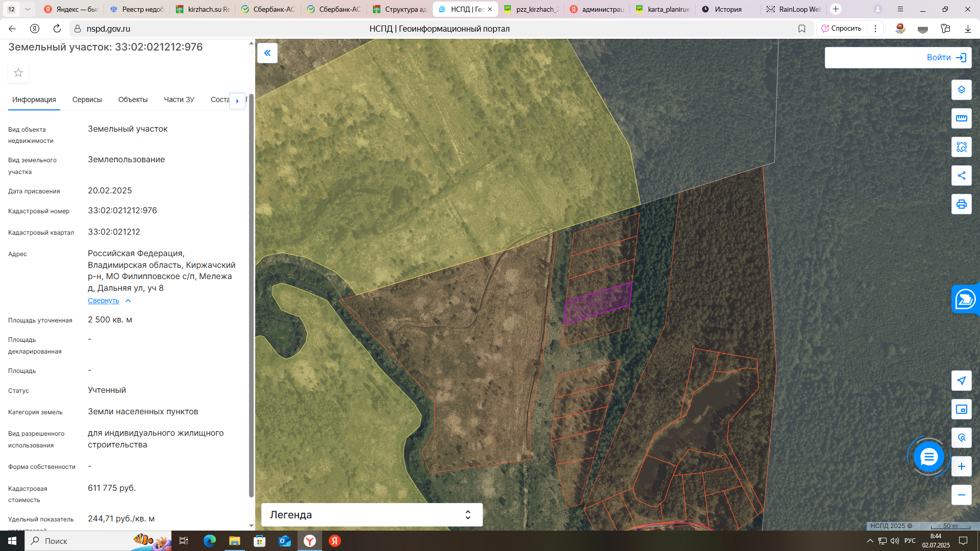This screenshot has width=980, height=551.
Task: Toggle the overview mini-map button
Action: [961, 409]
